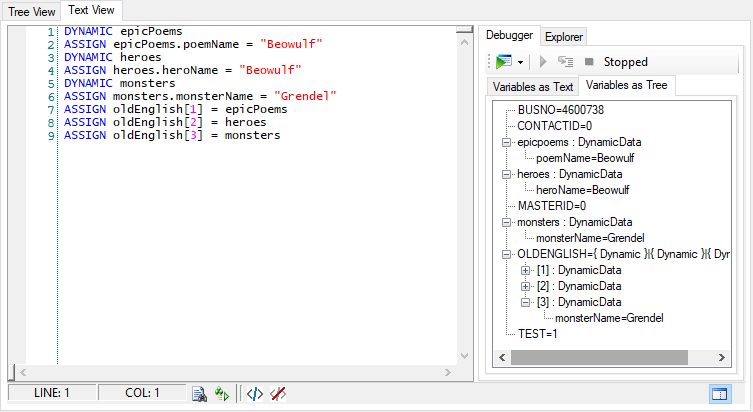Click the green arrows icon in status bar
The image size is (753, 412).
pos(220,394)
